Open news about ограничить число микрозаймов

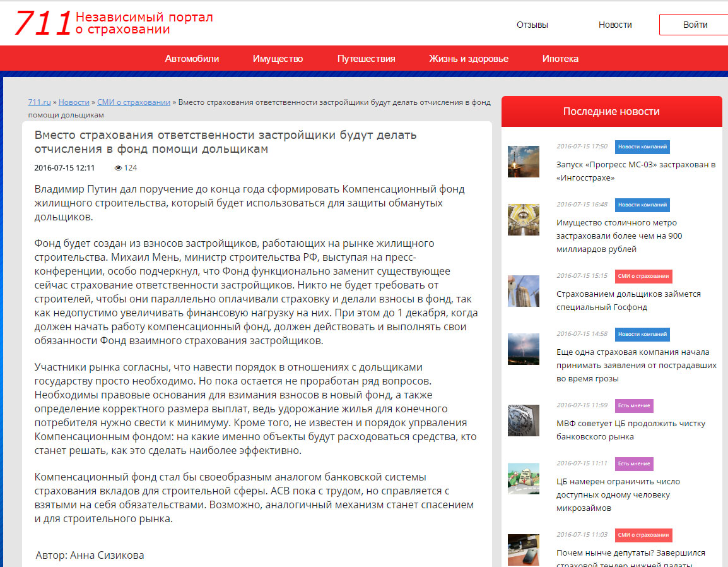pyautogui.click(x=618, y=495)
